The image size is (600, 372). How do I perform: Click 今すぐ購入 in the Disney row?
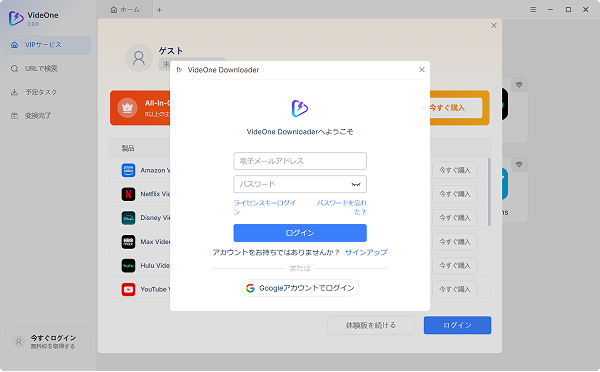point(455,218)
